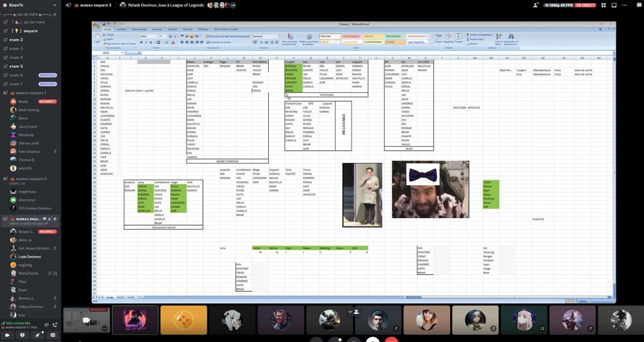Open the Name Box dropdown arrow
The height and width of the screenshot is (342, 644).
[123, 53]
